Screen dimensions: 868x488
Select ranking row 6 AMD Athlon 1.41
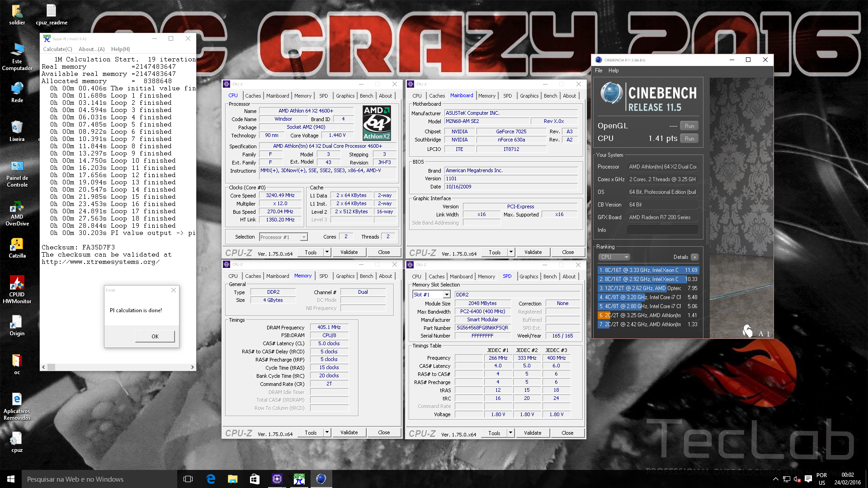(x=648, y=315)
